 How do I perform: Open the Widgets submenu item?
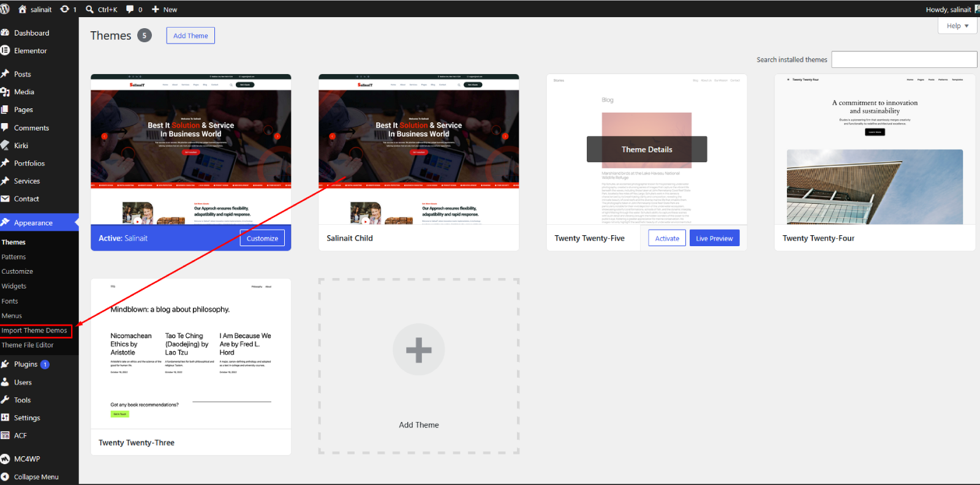(14, 286)
